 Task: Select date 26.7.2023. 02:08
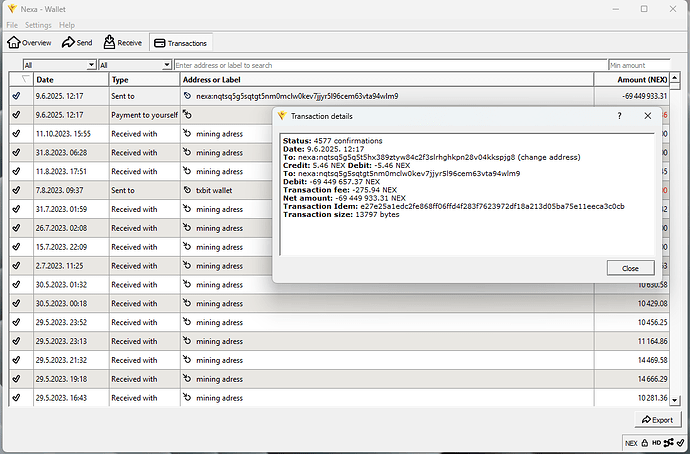pos(61,228)
